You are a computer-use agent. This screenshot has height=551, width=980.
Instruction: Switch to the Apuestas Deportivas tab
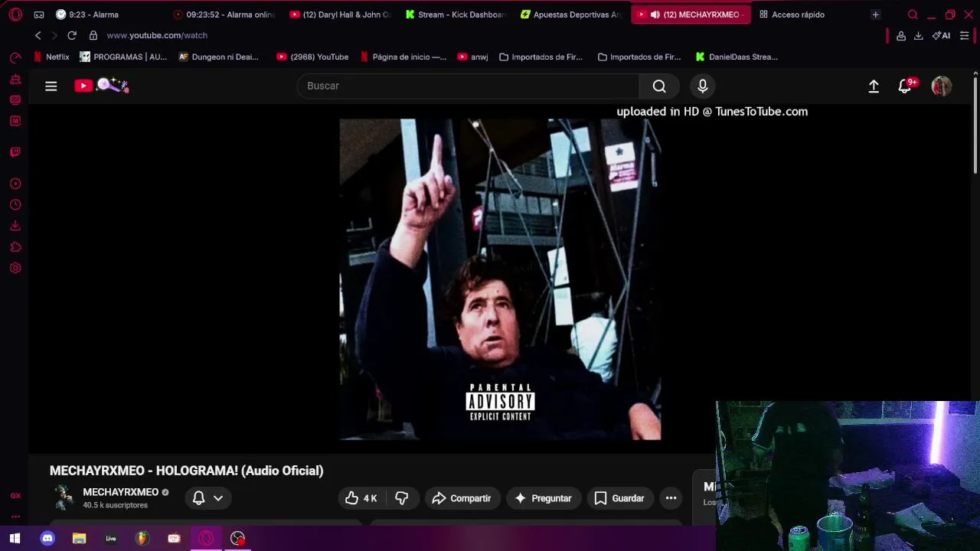click(573, 15)
